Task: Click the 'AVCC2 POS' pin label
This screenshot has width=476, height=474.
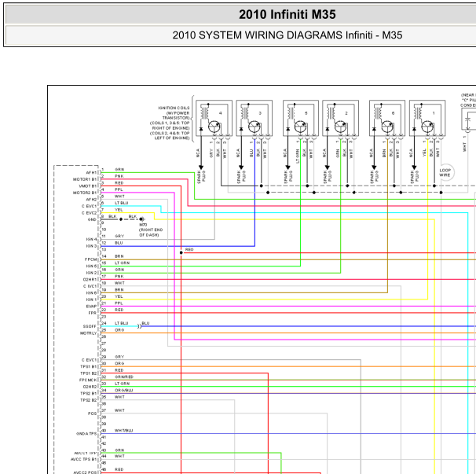Action: (x=86, y=472)
